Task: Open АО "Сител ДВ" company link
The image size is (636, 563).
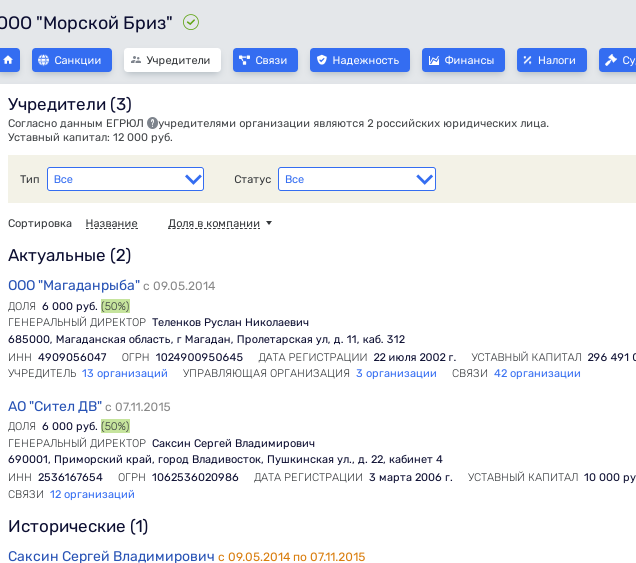Action: pos(55,406)
